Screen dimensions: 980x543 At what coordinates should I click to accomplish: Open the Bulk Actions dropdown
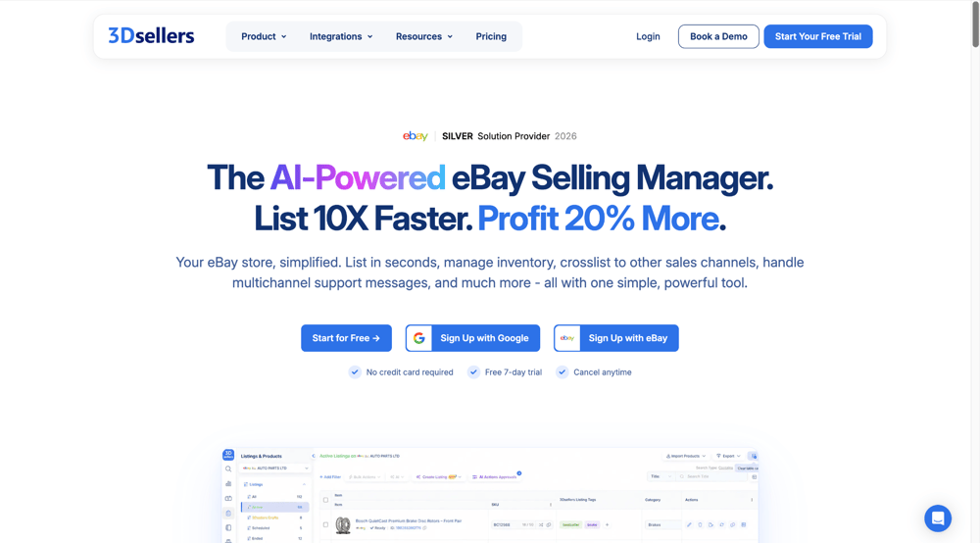click(364, 476)
